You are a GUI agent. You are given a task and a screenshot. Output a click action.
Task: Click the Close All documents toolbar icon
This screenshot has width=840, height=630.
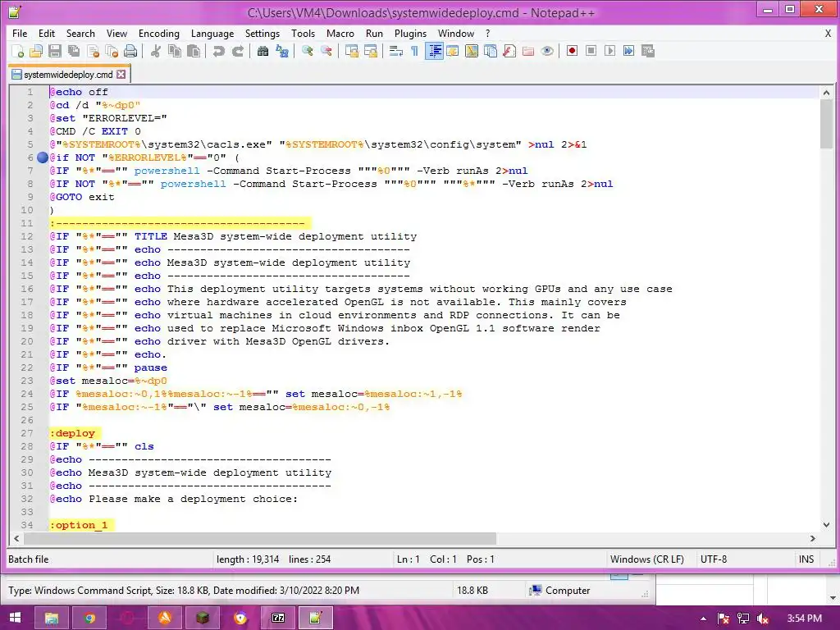[112, 51]
